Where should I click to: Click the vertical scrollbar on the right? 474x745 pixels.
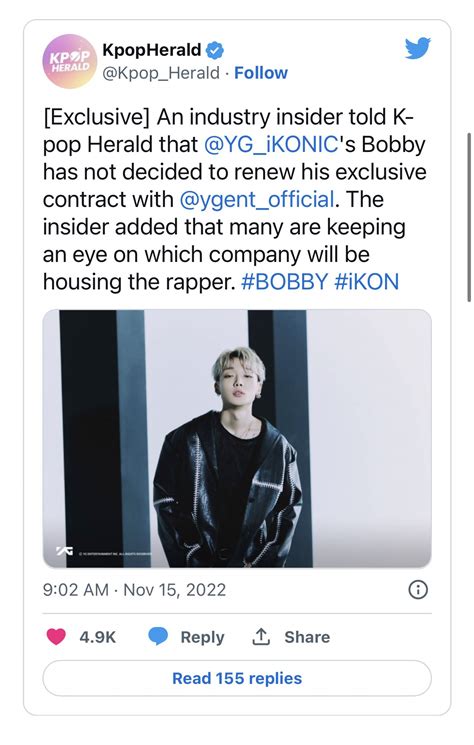click(469, 217)
